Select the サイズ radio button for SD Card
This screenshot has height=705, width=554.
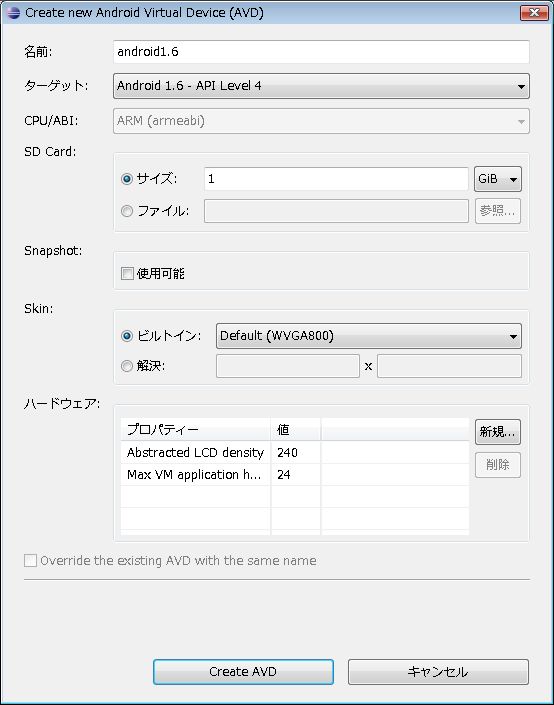click(127, 179)
